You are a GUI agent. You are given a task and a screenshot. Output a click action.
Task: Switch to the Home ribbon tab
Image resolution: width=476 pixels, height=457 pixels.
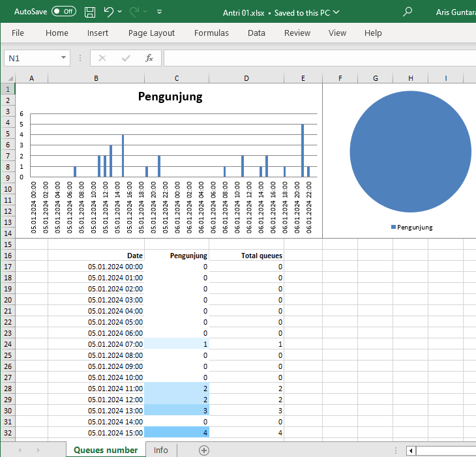point(57,33)
